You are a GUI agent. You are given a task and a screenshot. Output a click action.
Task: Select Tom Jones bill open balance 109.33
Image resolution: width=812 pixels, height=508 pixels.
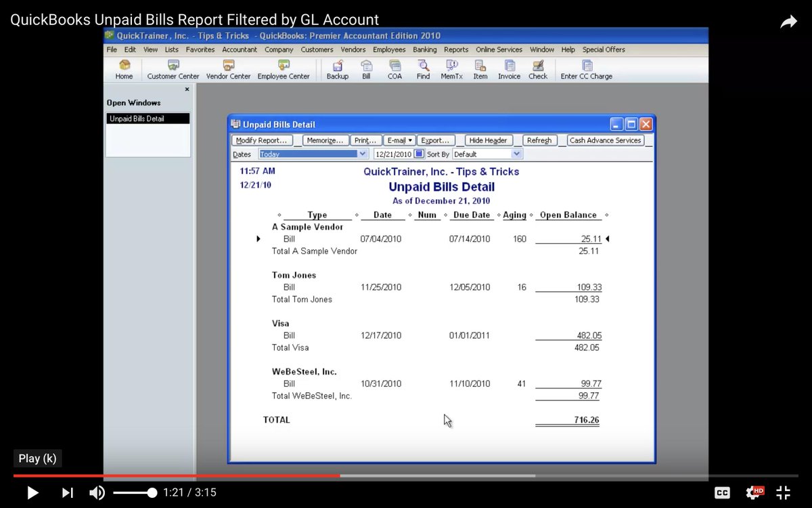[x=589, y=287]
